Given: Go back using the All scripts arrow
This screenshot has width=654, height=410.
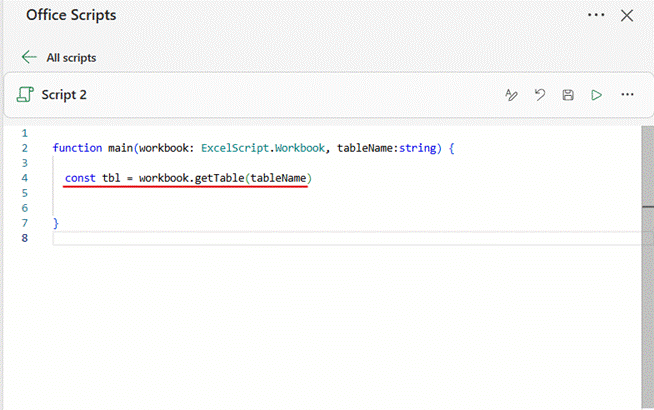Looking at the screenshot, I should click(29, 57).
